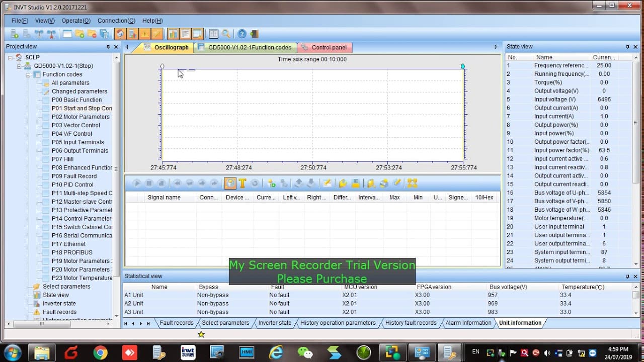Click the floppy disk save icon in oscillograph toolbar
The image size is (644, 362).
point(355,183)
